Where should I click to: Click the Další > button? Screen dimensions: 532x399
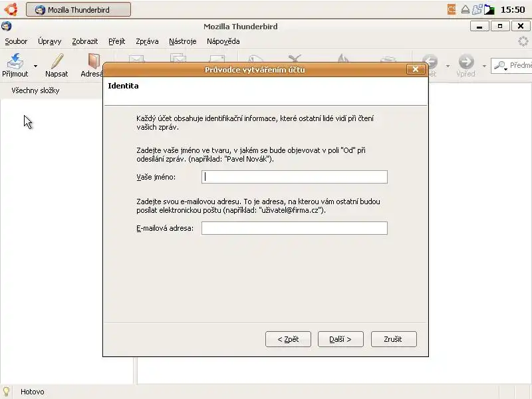click(340, 339)
